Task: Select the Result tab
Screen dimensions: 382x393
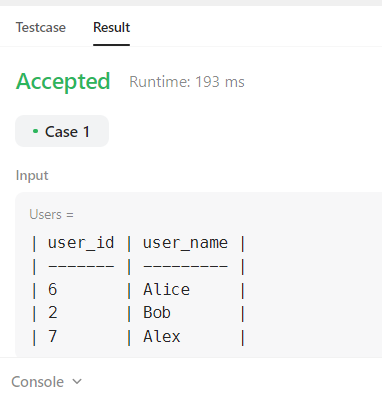Action: pyautogui.click(x=111, y=27)
